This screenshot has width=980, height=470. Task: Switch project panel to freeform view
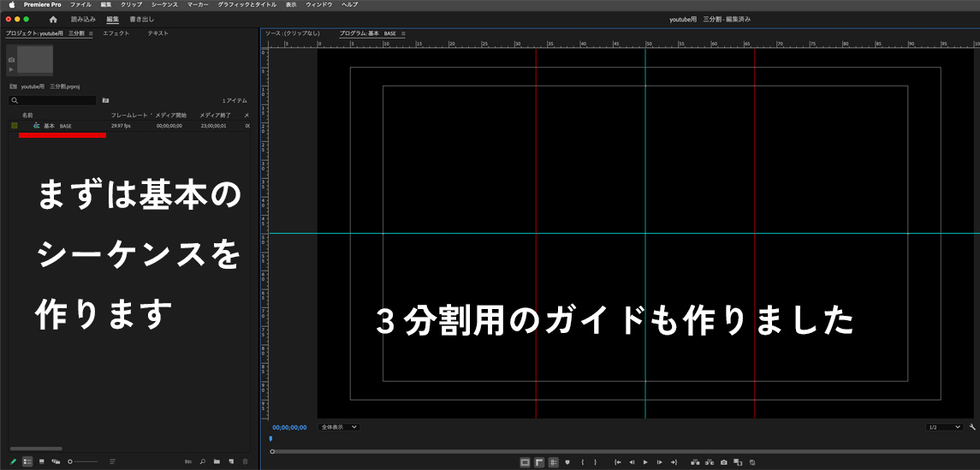(56, 461)
